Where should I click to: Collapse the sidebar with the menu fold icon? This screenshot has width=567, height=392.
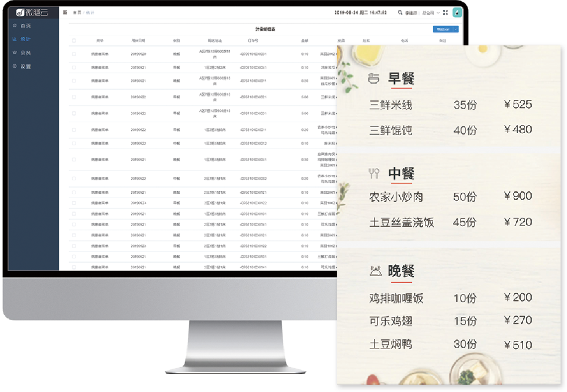tap(65, 12)
